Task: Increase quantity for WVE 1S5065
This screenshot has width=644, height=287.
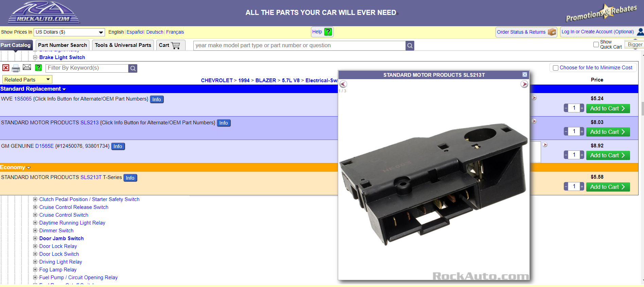Action: pos(582,108)
